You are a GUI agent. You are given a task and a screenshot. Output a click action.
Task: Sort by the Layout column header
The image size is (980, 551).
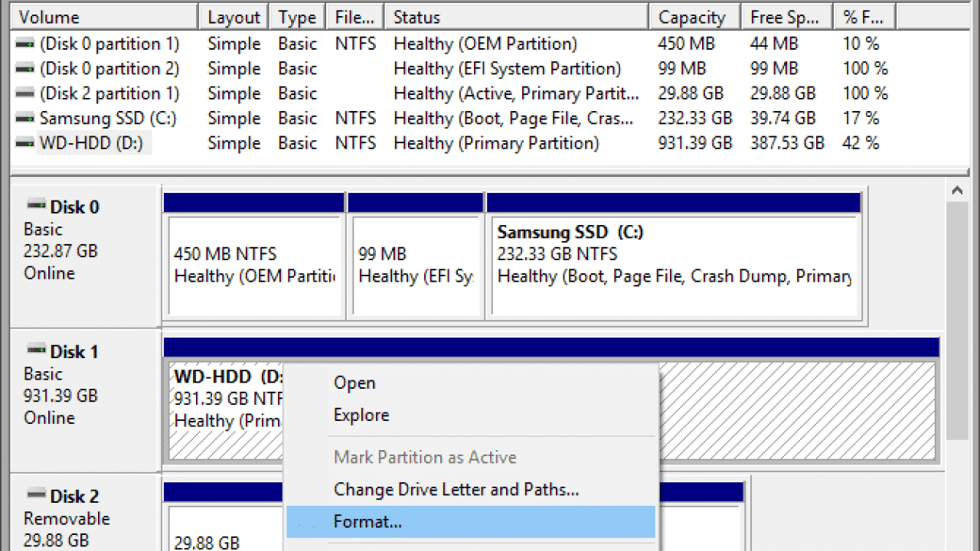click(x=234, y=17)
